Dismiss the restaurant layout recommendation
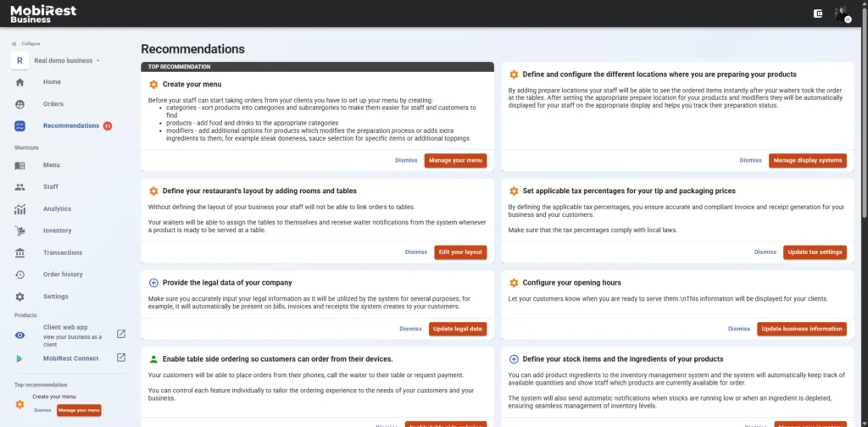This screenshot has width=868, height=427. [416, 252]
